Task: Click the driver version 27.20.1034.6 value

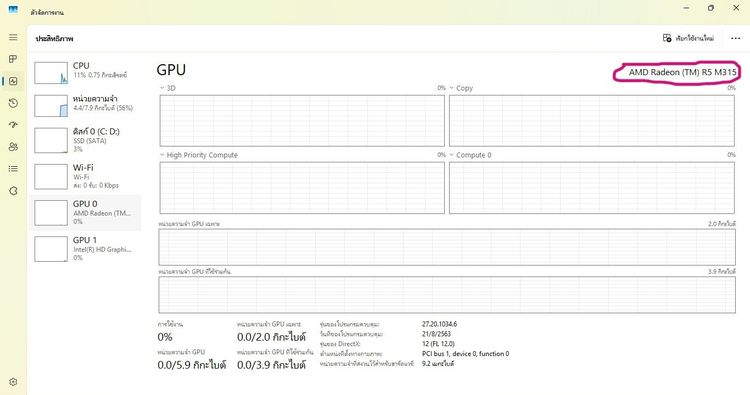Action: pyautogui.click(x=439, y=324)
